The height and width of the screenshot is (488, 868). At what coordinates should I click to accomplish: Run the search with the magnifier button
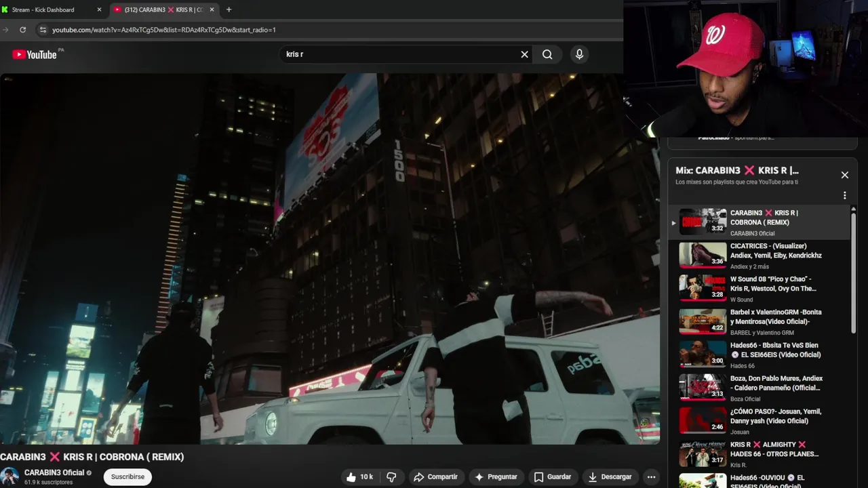pos(547,54)
